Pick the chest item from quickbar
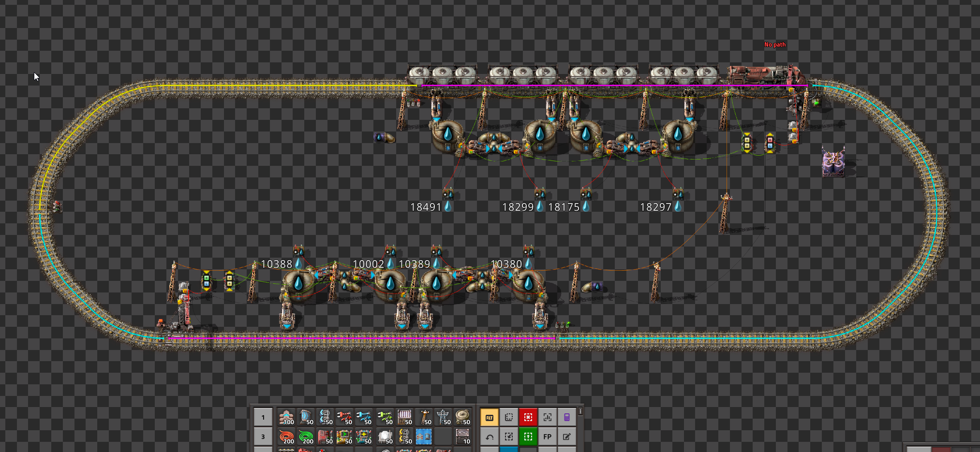 404,417
